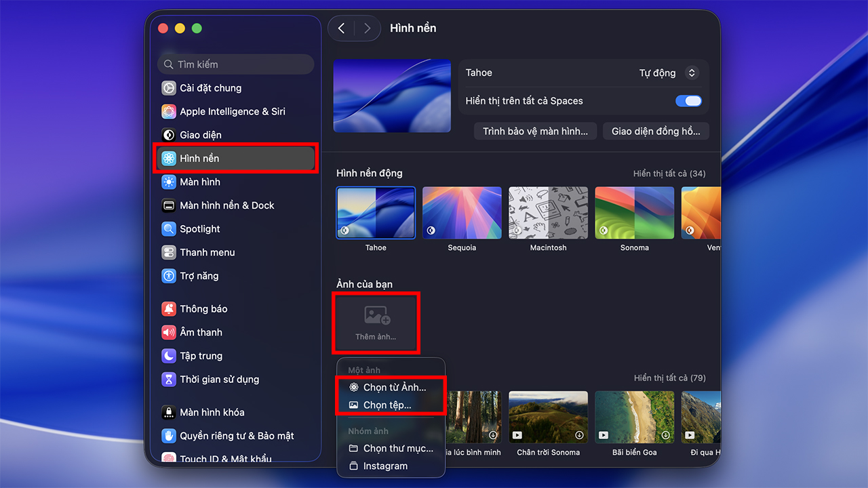Open Thanh menu settings icon
This screenshot has height=488, width=868.
pyautogui.click(x=169, y=252)
